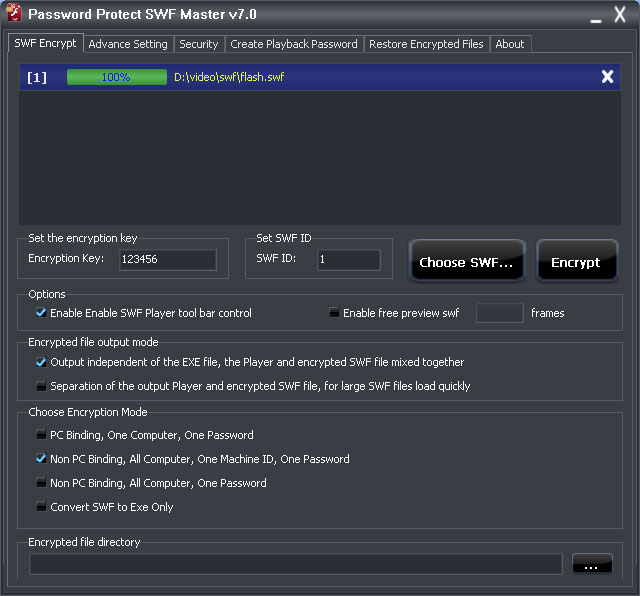Select Non PC Binding with Machine ID
640x596 pixels.
[41, 459]
